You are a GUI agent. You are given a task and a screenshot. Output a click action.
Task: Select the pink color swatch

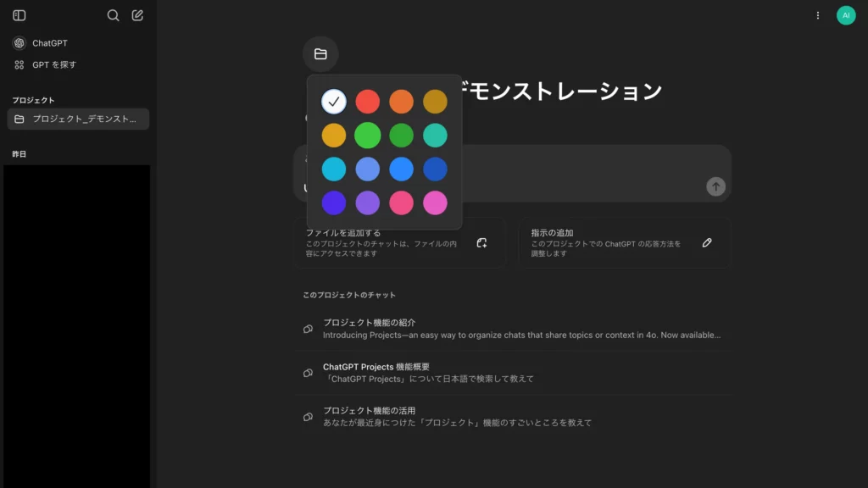402,203
